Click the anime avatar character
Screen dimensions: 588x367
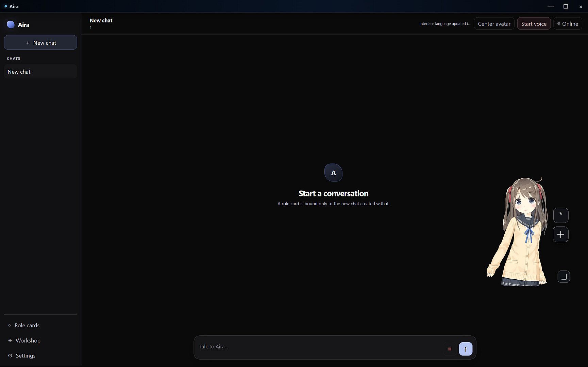[518, 232]
